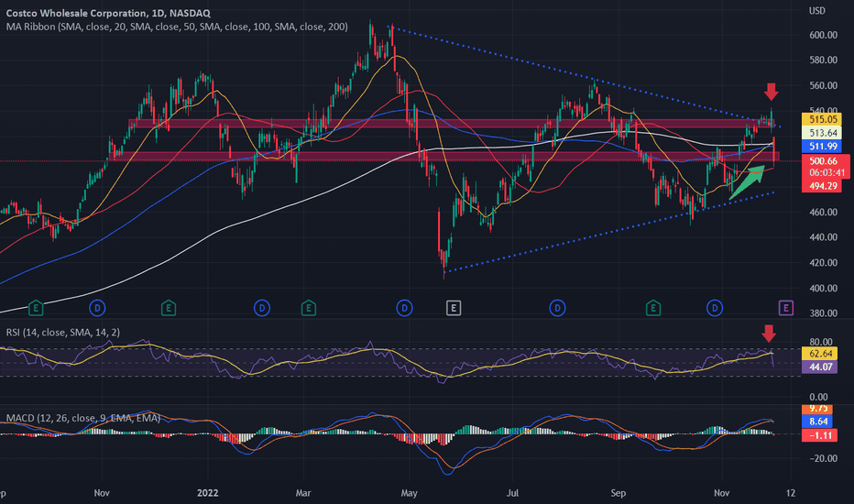Open the dividend marker in early February 2022
854x504 pixels.
click(261, 309)
